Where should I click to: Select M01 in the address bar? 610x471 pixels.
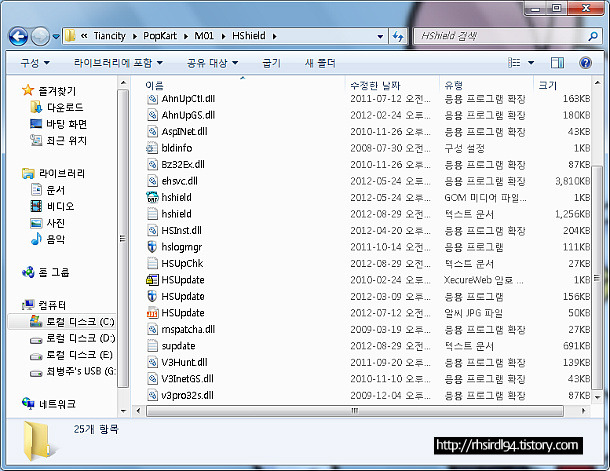204,36
